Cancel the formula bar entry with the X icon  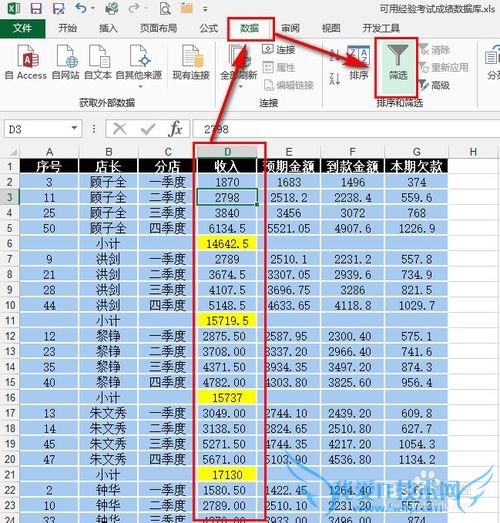120,129
